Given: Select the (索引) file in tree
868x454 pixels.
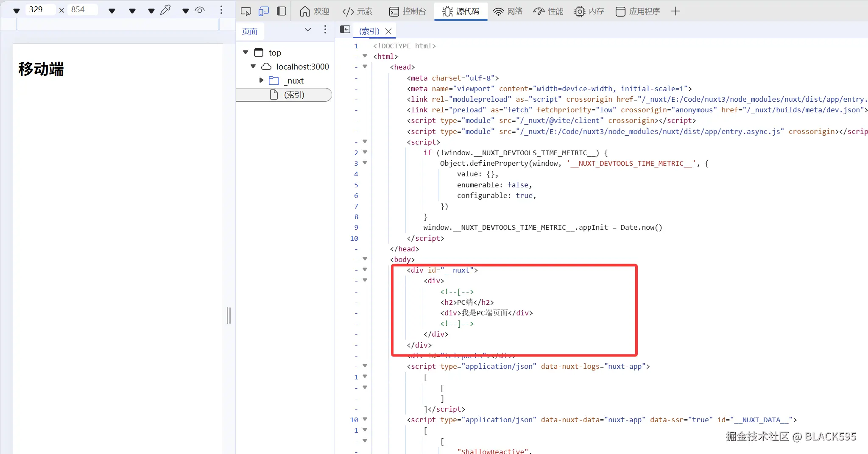Looking at the screenshot, I should tap(284, 95).
